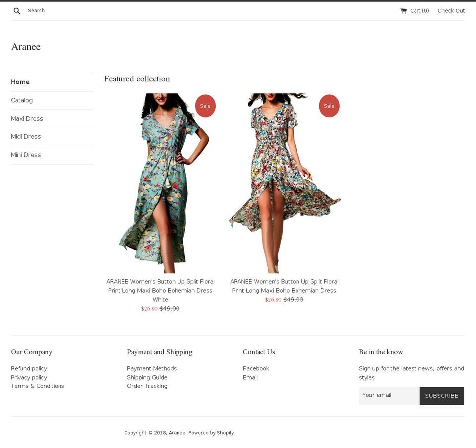476x448 pixels.
Task: Focus the Search text field
Action: pyautogui.click(x=36, y=10)
